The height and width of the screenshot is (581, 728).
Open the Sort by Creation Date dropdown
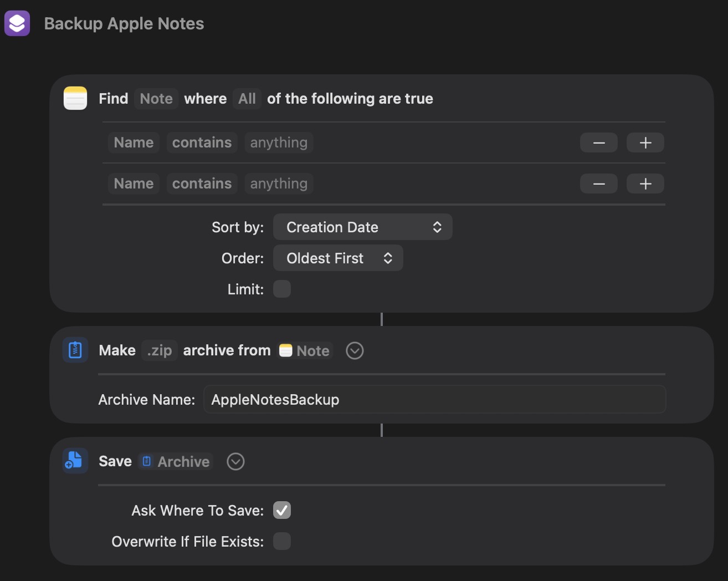363,227
